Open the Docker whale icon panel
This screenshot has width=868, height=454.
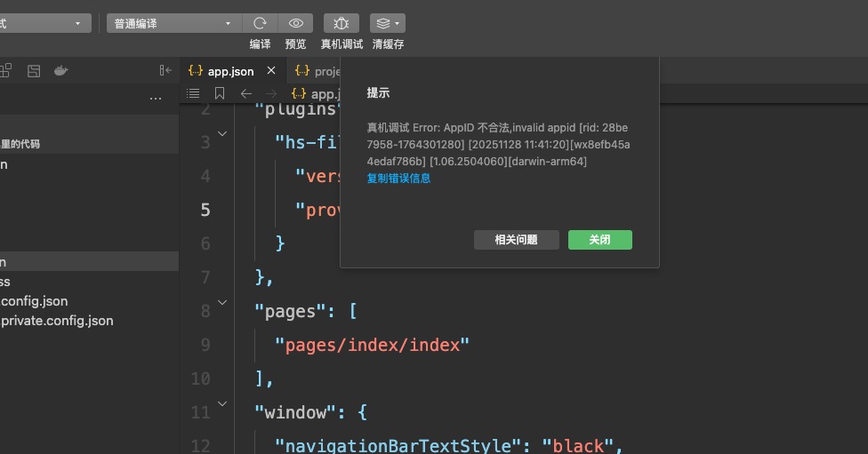tap(61, 71)
